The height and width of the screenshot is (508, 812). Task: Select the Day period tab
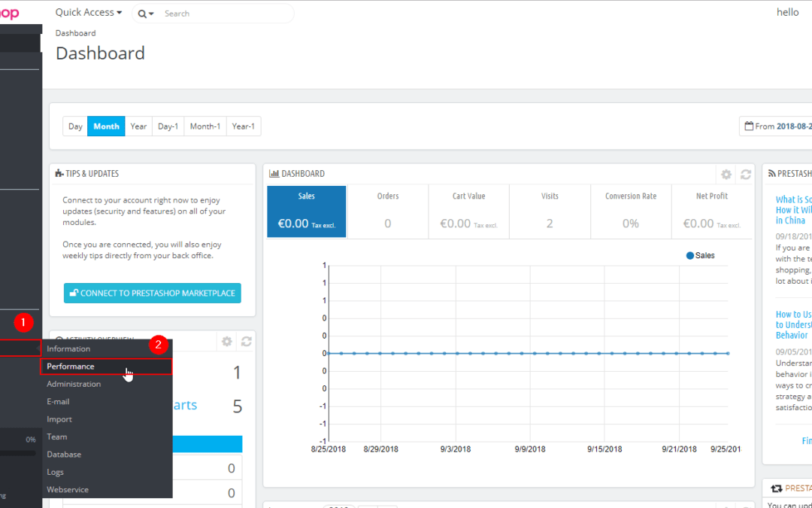click(75, 126)
